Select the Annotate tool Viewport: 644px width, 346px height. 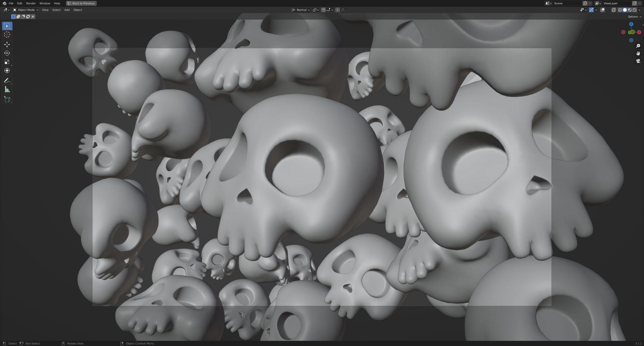[x=7, y=80]
